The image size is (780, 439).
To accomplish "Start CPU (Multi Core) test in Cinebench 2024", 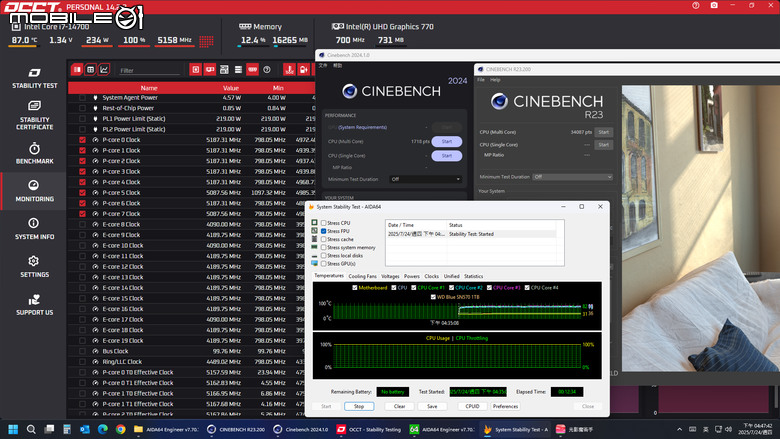I will pyautogui.click(x=447, y=142).
